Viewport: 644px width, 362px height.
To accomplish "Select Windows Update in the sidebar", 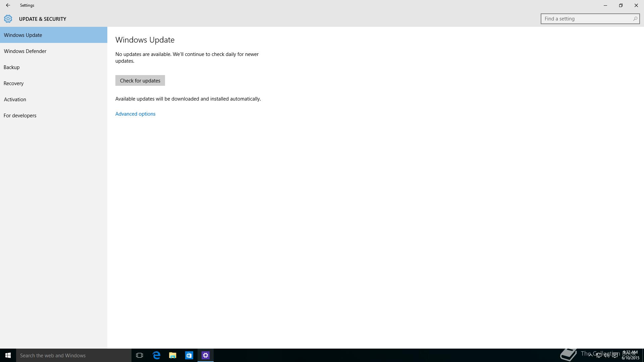I will tap(54, 35).
